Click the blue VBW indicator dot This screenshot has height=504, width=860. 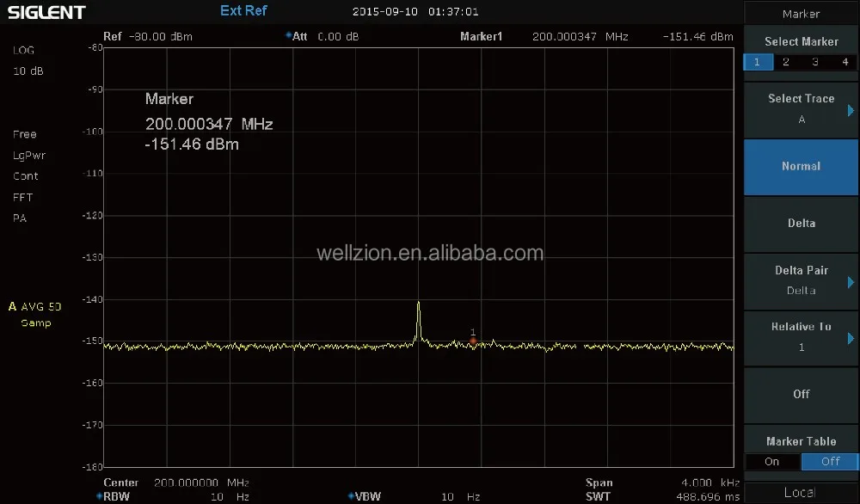(x=351, y=496)
